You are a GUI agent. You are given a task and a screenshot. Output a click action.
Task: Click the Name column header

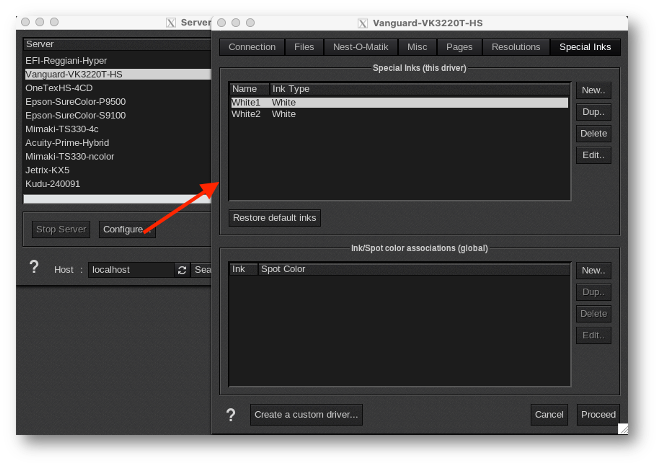pos(249,89)
